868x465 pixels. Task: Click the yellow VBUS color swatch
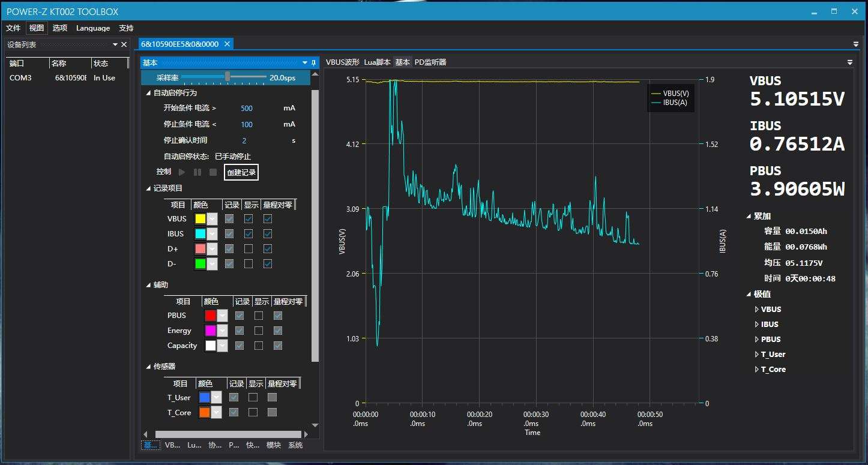point(200,219)
